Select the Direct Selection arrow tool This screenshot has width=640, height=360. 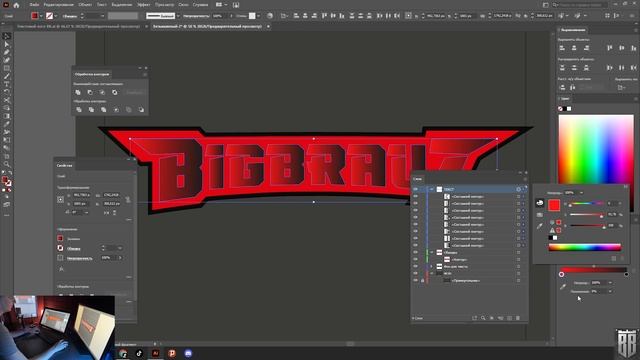pyautogui.click(x=7, y=44)
